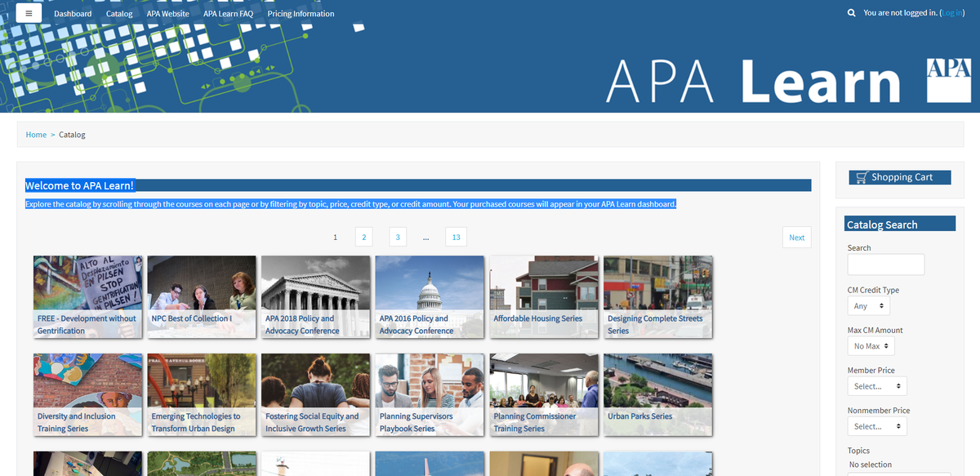
Task: Open Planning Commissioner Training Series
Action: click(x=544, y=394)
